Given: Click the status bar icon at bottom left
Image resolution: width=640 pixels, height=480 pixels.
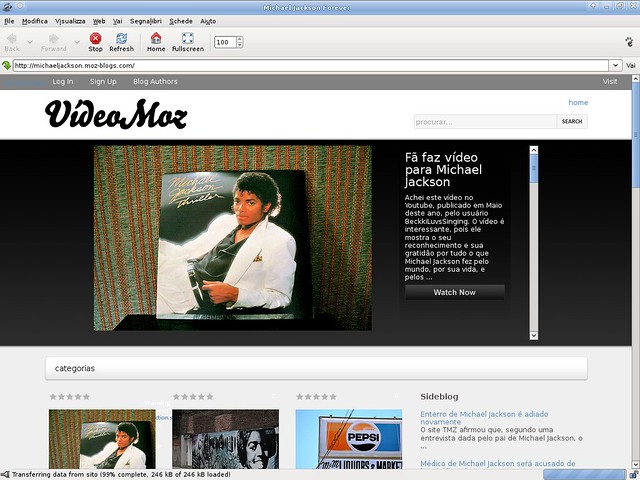Looking at the screenshot, I should (5, 475).
